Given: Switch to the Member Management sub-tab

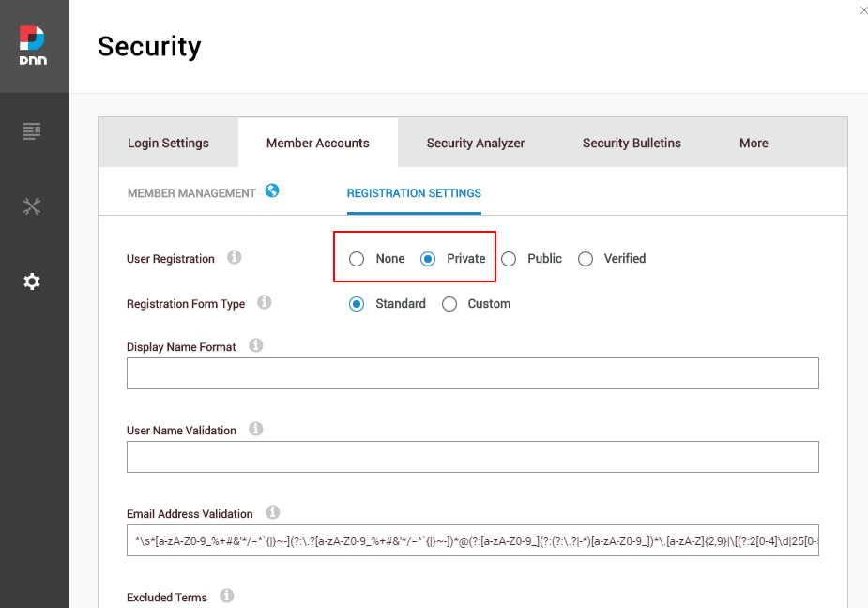Looking at the screenshot, I should coord(191,193).
